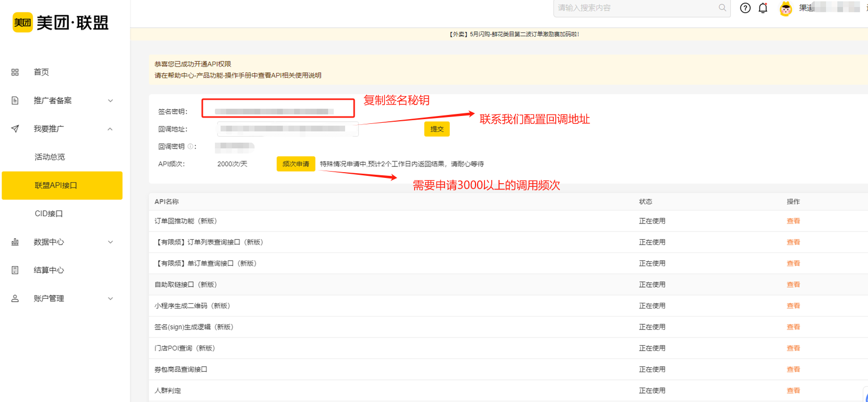Click the Meituan Union logo
The image size is (868, 402).
coord(60,23)
